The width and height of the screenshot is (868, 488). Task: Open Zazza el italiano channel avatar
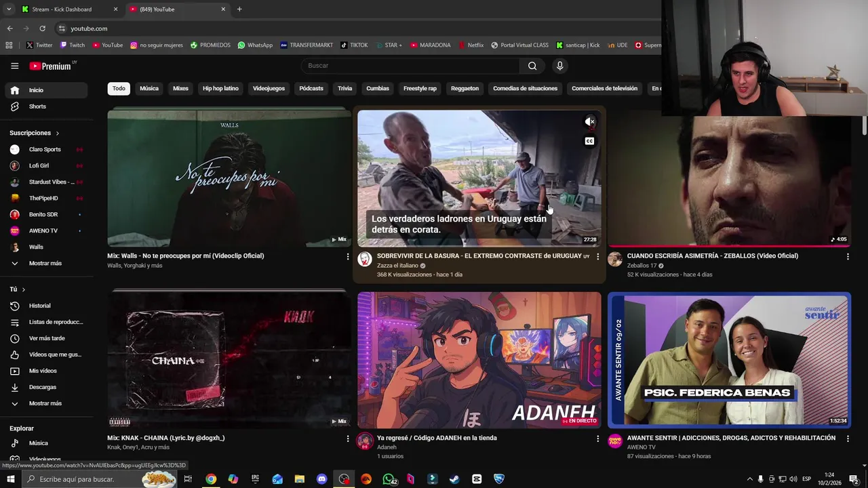coord(365,260)
